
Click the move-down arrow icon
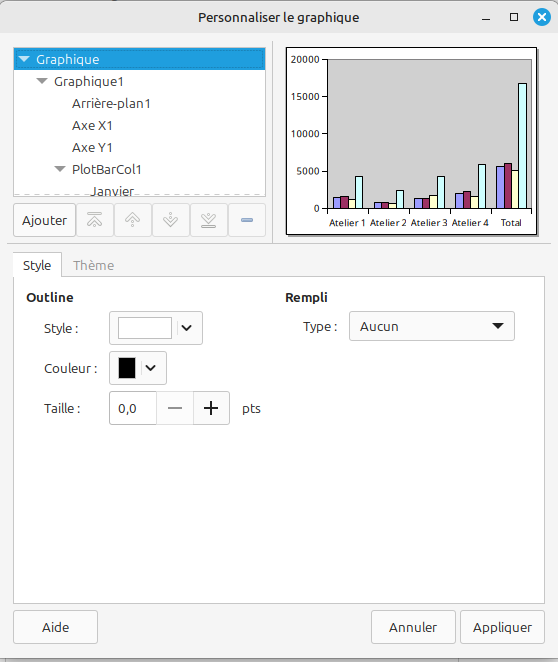[171, 220]
